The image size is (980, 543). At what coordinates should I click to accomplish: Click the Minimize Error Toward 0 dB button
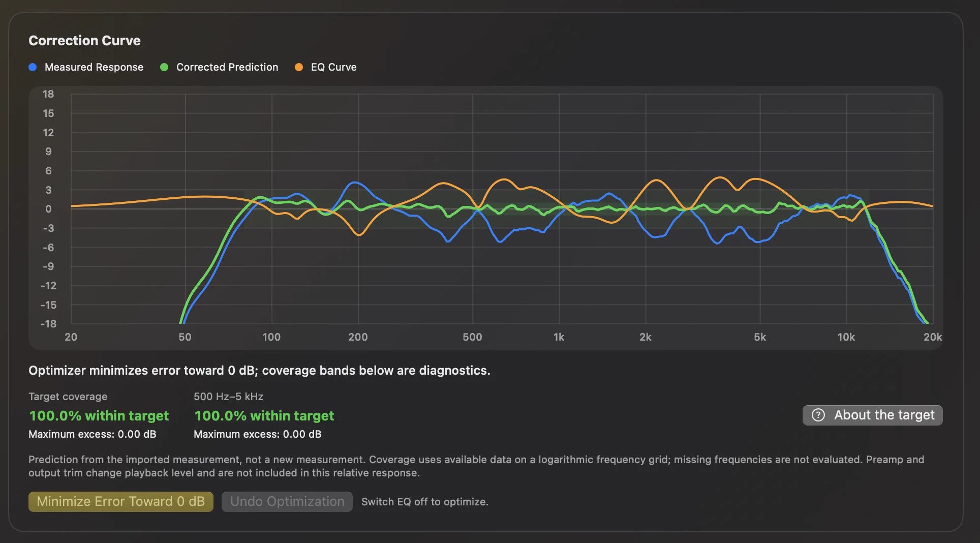tap(121, 501)
